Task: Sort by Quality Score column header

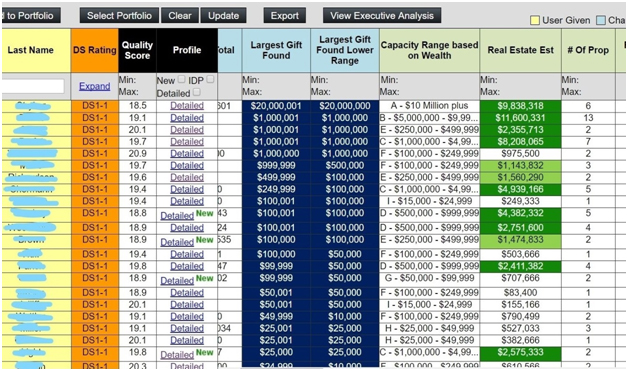Action: point(137,50)
